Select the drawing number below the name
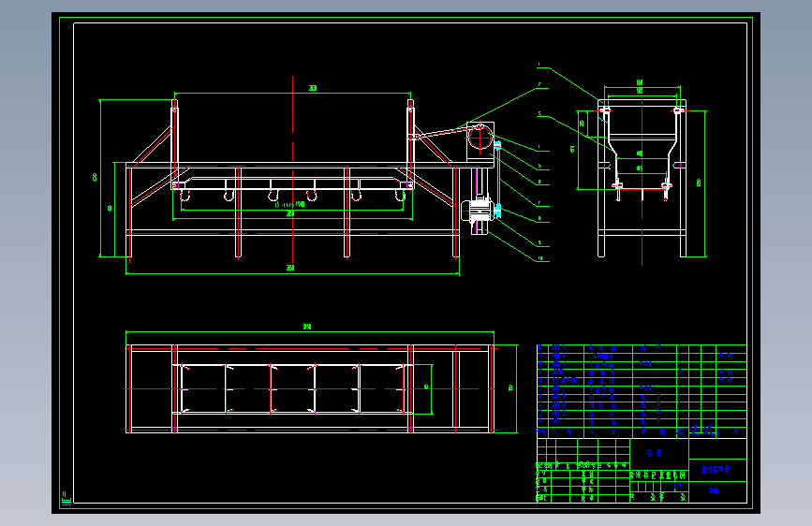The image size is (812, 526). tap(714, 490)
